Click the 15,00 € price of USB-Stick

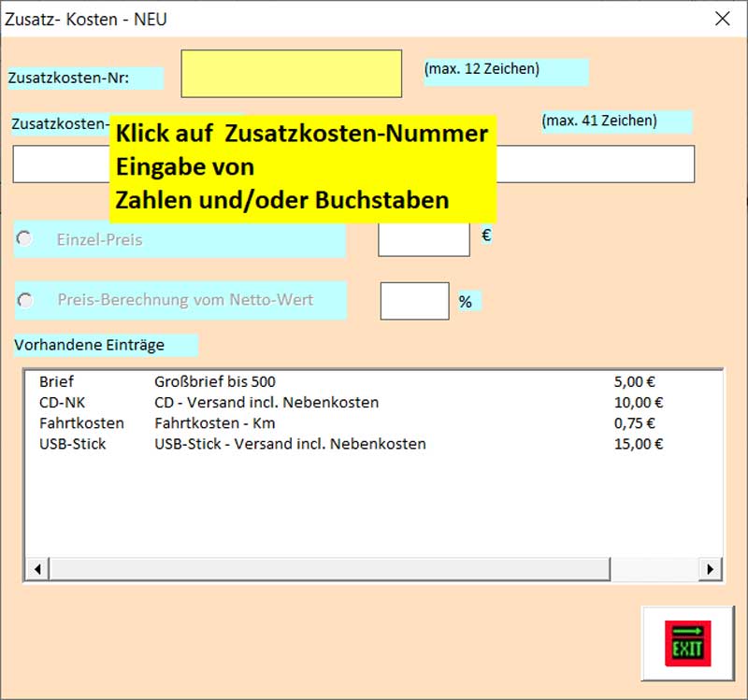[x=638, y=444]
